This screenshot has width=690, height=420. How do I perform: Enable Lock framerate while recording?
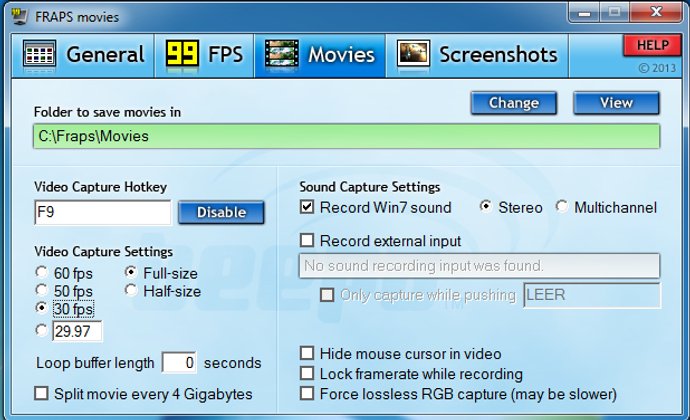pyautogui.click(x=307, y=373)
